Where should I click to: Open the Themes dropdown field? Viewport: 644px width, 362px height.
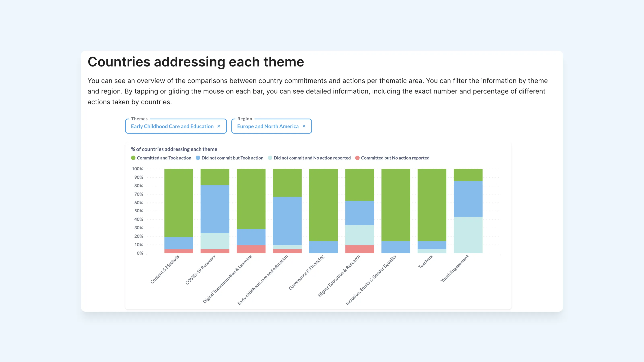tap(176, 126)
